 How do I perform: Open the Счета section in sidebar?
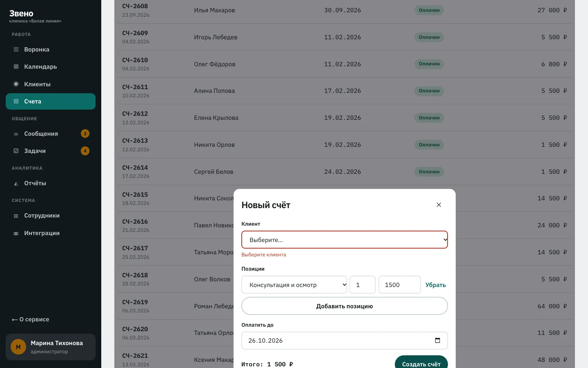tap(51, 101)
